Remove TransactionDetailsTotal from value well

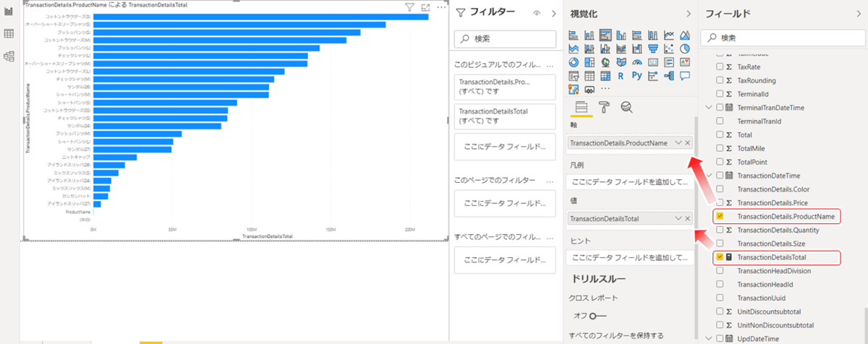(687, 218)
